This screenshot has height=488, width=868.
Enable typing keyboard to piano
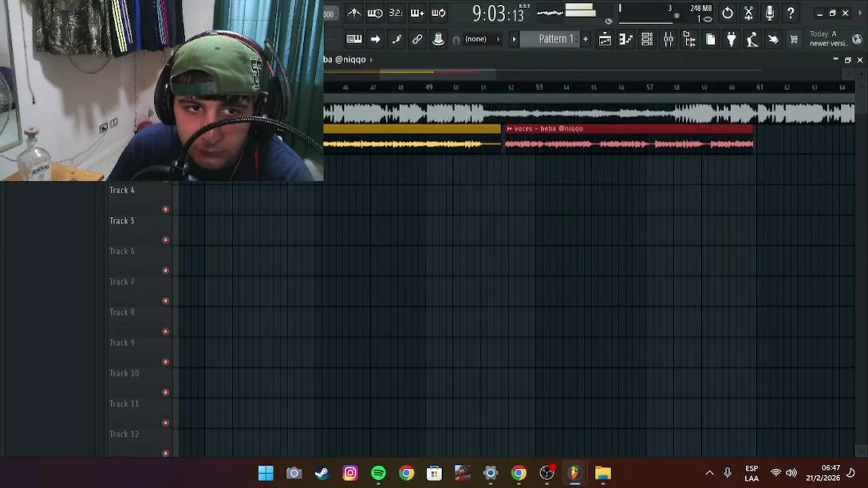354,39
